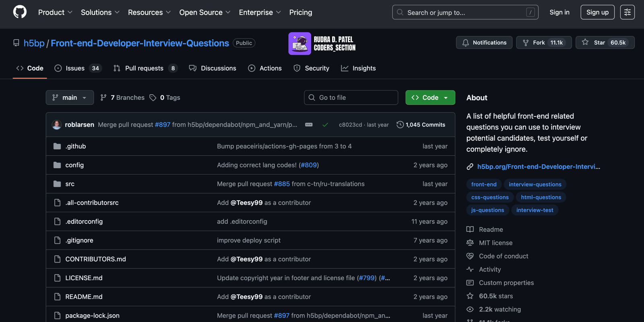This screenshot has width=644, height=322.
Task: Click the GitHub logo icon
Action: pos(20,12)
